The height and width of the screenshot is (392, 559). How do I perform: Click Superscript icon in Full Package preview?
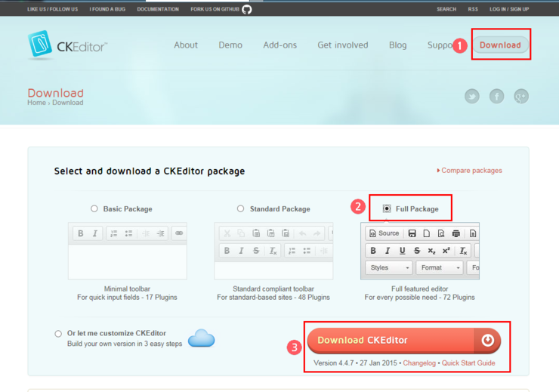446,251
